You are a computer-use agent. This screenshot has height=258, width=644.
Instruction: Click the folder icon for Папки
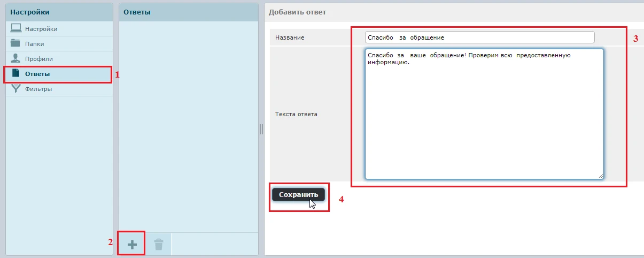click(15, 43)
